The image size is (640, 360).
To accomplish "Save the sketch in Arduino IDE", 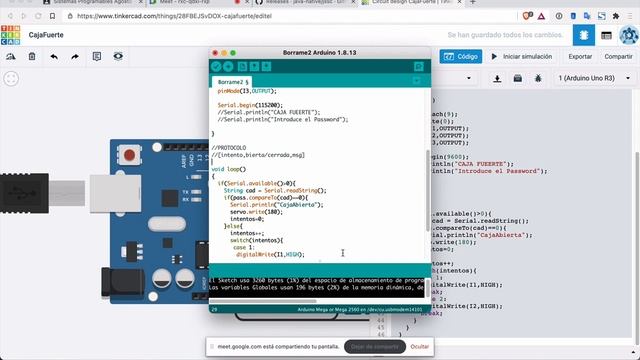I will tap(267, 67).
